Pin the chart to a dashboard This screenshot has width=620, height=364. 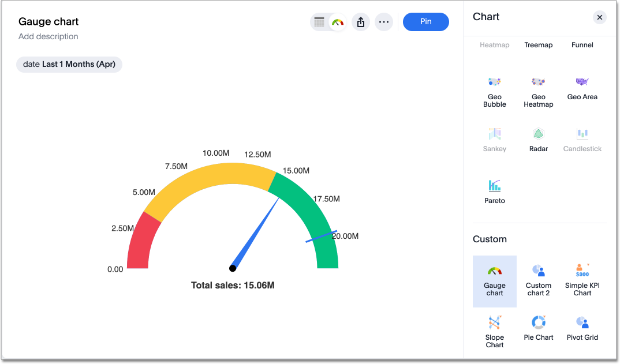[425, 21]
